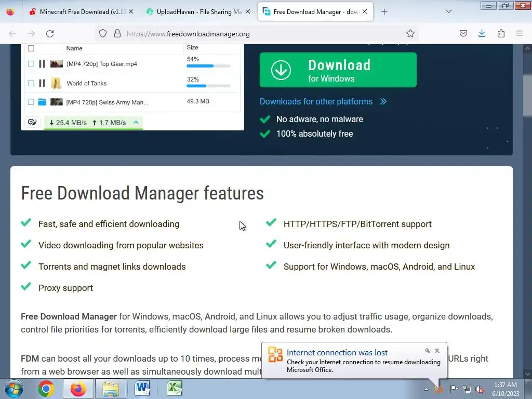Click the Top Gear 54% progress bar
Viewport: 532px width, 399px height.
[x=208, y=66]
